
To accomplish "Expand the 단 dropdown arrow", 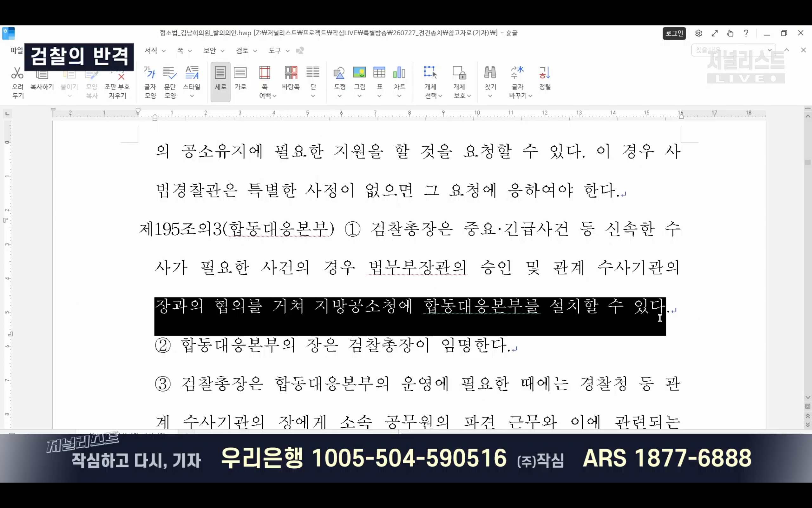I will point(313,96).
